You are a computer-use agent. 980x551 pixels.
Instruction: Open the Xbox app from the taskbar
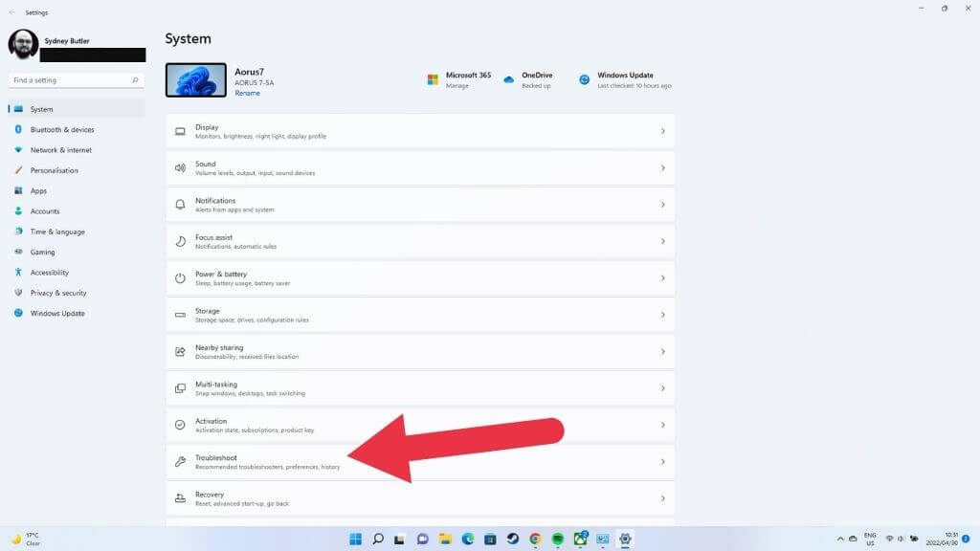click(580, 539)
